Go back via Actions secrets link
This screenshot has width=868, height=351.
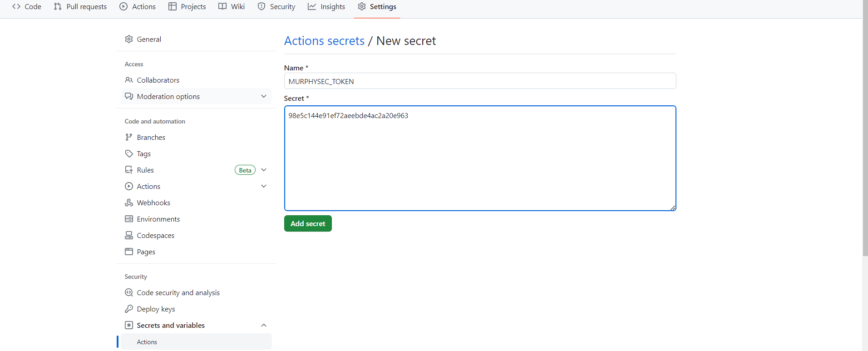point(324,41)
